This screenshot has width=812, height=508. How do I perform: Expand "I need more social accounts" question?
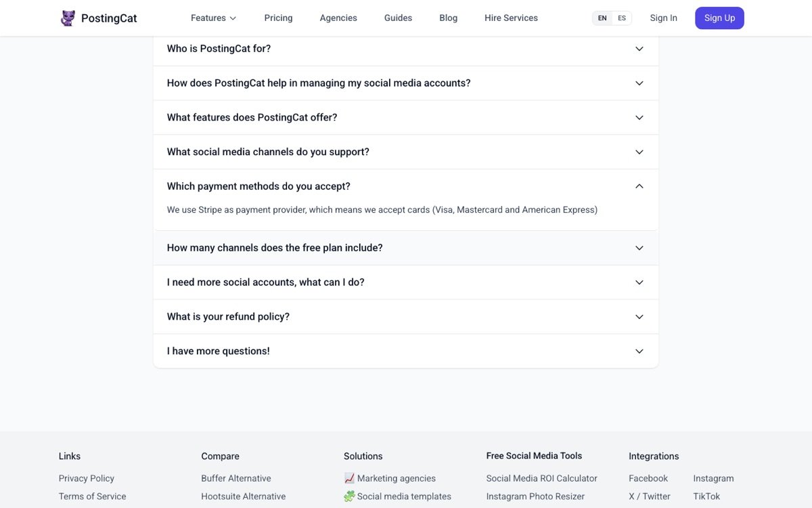tap(406, 282)
